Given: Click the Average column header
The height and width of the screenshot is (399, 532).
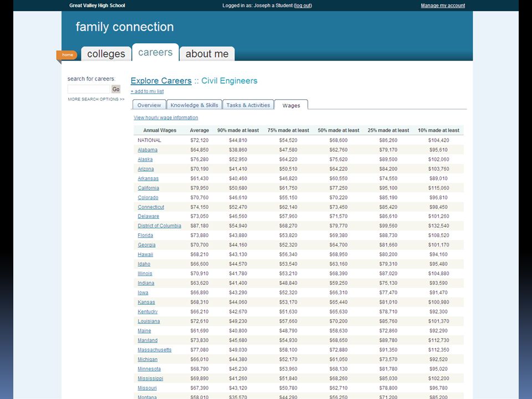Looking at the screenshot, I should (x=199, y=130).
